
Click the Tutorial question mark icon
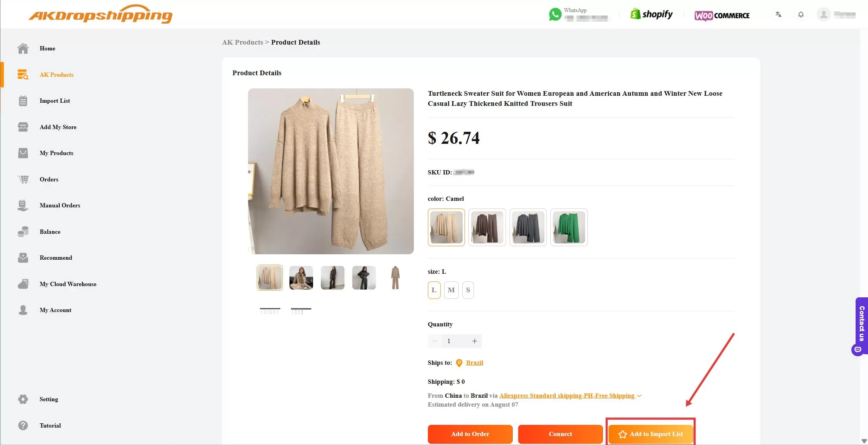pos(23,426)
